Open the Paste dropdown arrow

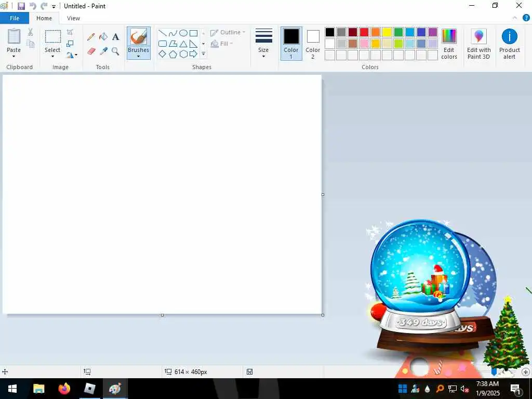coord(14,56)
